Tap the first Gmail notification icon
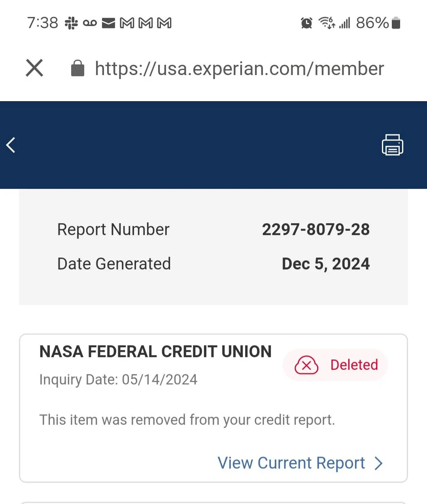 tap(127, 23)
